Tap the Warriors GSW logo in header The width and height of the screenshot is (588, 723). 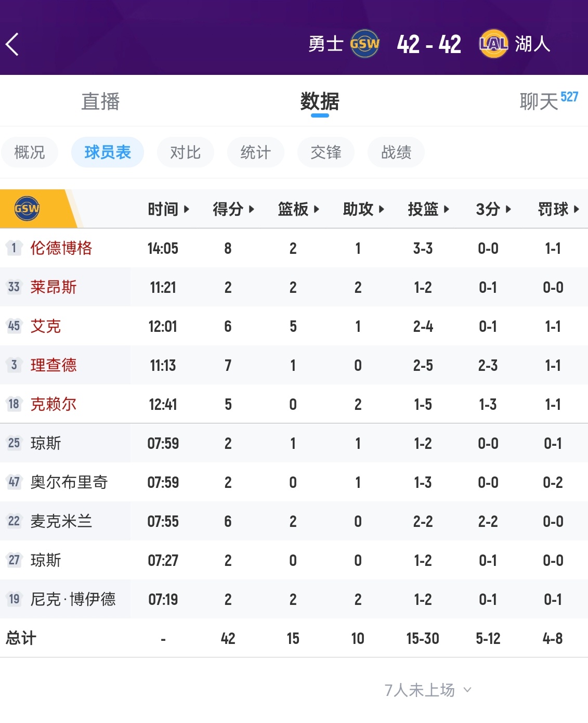tap(364, 44)
